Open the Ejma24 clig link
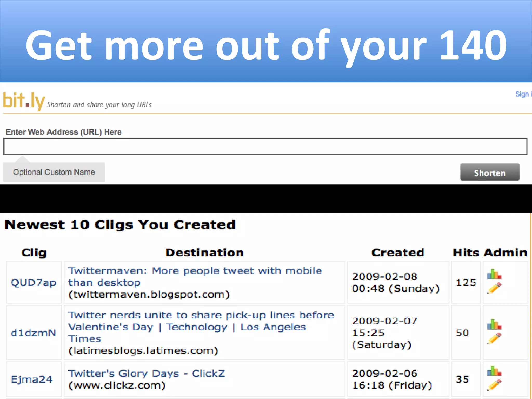532x399 pixels. (x=31, y=379)
